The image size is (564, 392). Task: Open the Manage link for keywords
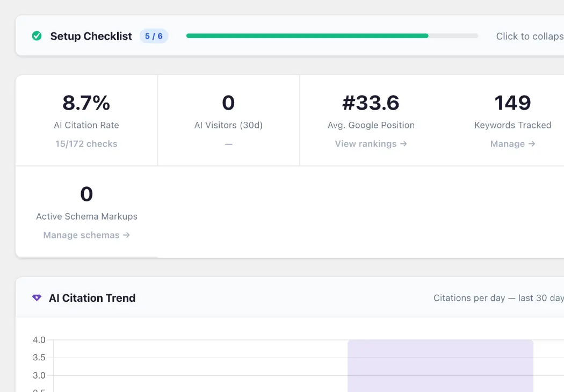(512, 144)
